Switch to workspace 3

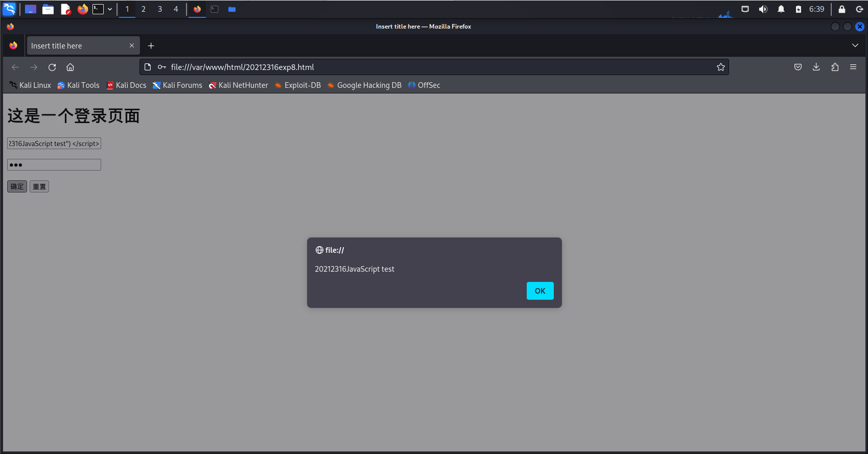coord(160,9)
